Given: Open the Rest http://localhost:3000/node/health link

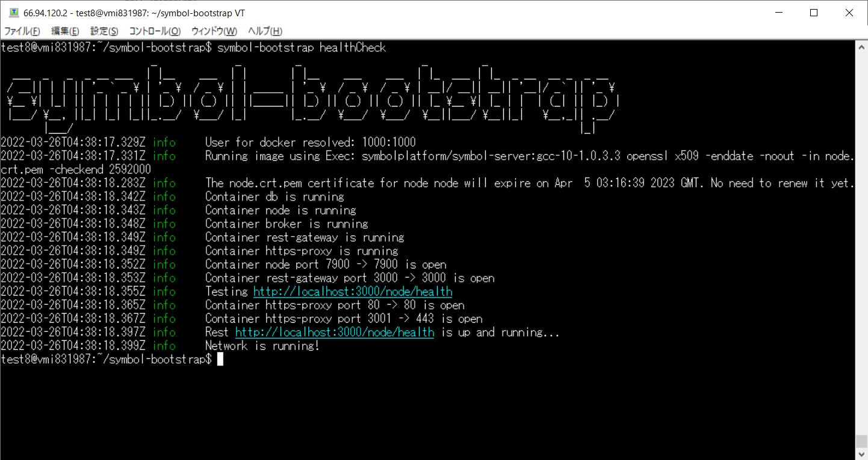Looking at the screenshot, I should coord(335,332).
